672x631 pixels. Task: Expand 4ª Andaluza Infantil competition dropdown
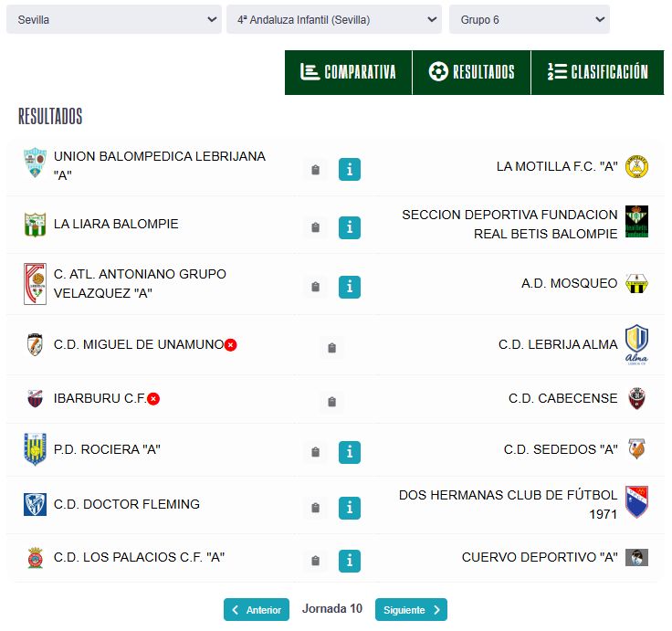pyautogui.click(x=333, y=19)
